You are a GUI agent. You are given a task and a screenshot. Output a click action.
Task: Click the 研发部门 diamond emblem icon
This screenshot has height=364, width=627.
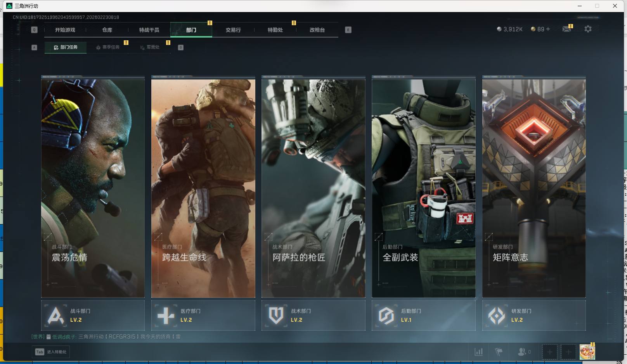click(x=496, y=316)
